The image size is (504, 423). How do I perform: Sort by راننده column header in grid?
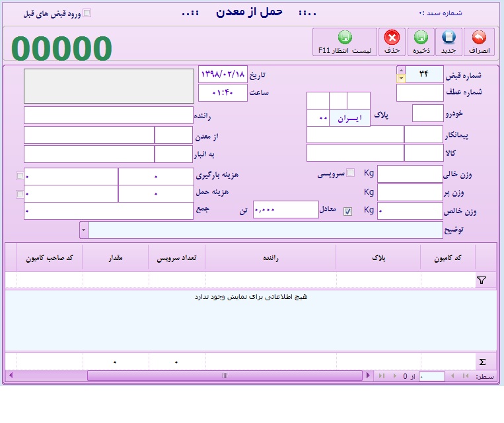pos(271,257)
